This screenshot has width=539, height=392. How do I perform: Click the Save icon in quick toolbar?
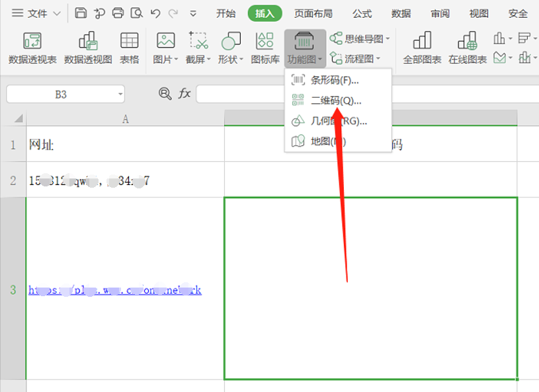click(81, 13)
